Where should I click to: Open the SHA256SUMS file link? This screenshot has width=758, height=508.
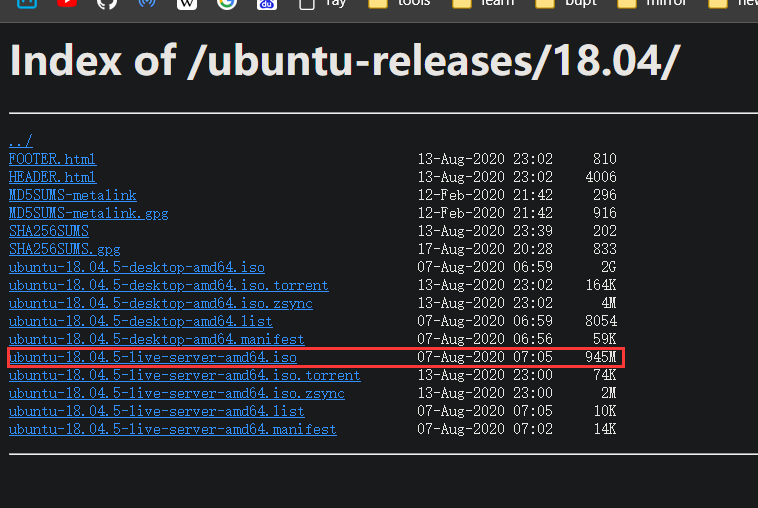tap(49, 231)
